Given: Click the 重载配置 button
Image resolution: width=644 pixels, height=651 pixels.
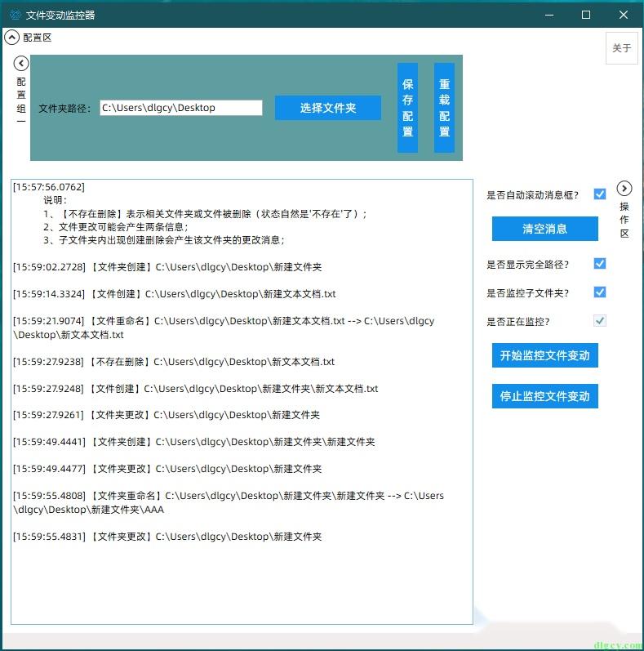Looking at the screenshot, I should coord(444,108).
